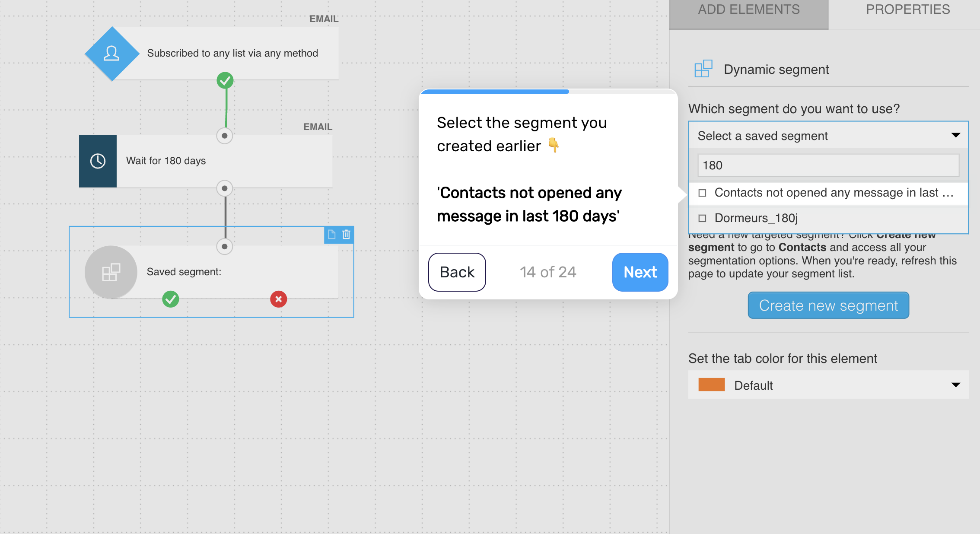The width and height of the screenshot is (980, 534).
Task: Click the orange Default color swatch
Action: click(712, 385)
